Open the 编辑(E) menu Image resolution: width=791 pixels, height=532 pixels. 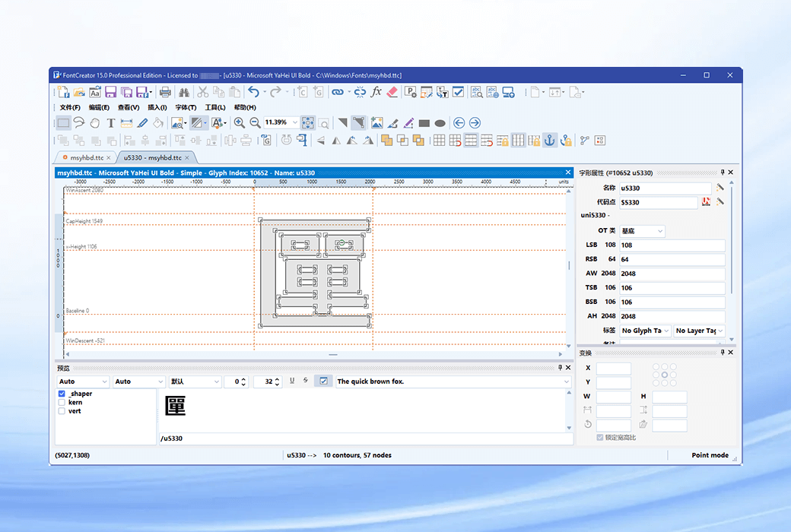click(x=99, y=107)
